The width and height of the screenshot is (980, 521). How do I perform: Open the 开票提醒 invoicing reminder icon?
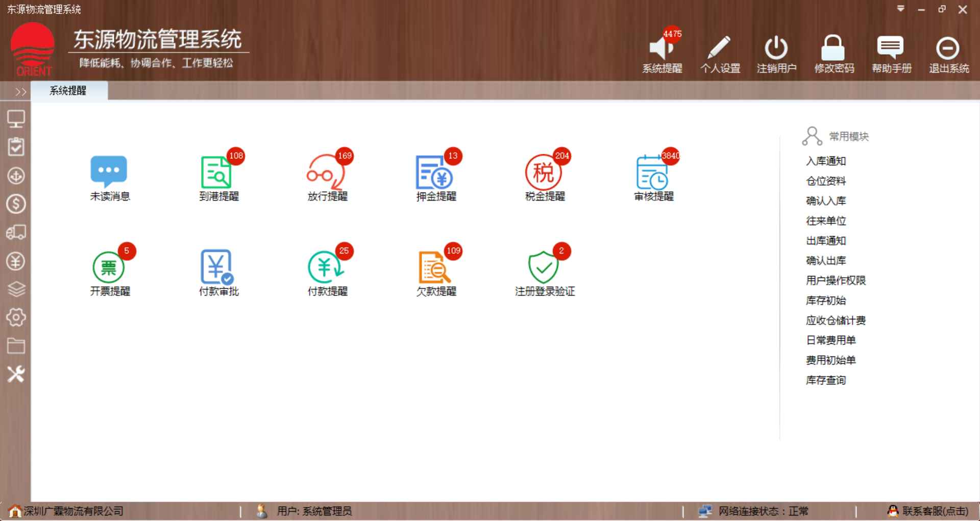pyautogui.click(x=109, y=267)
